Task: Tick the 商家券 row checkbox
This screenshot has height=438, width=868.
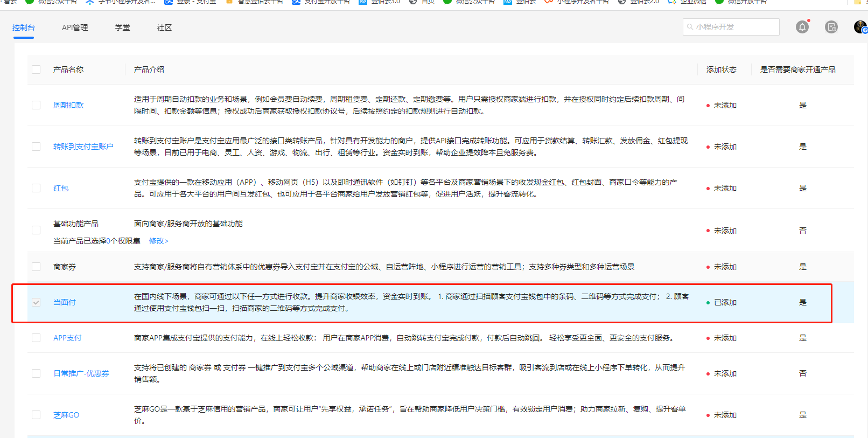Action: point(36,267)
